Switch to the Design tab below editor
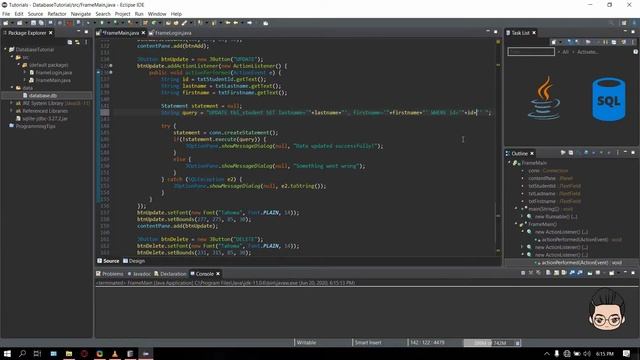The height and width of the screenshot is (360, 640). click(134, 261)
